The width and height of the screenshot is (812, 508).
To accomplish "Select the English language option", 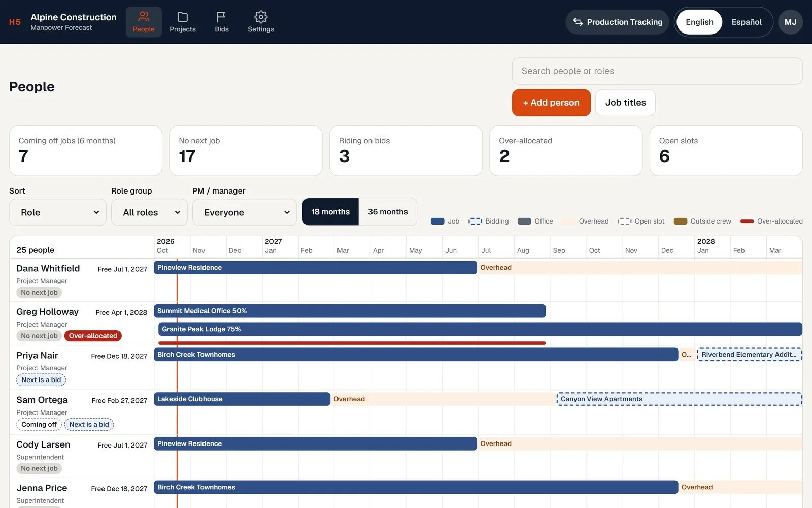I will pyautogui.click(x=699, y=22).
